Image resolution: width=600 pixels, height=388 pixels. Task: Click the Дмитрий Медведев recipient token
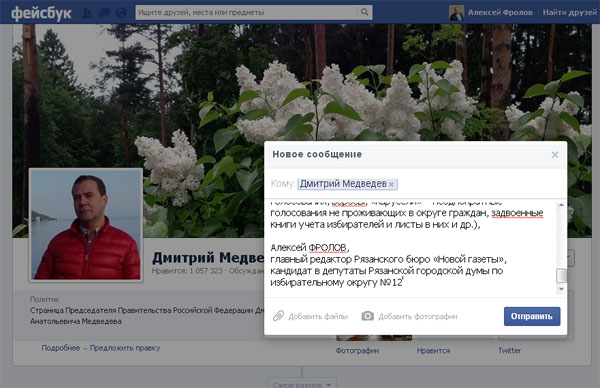347,184
